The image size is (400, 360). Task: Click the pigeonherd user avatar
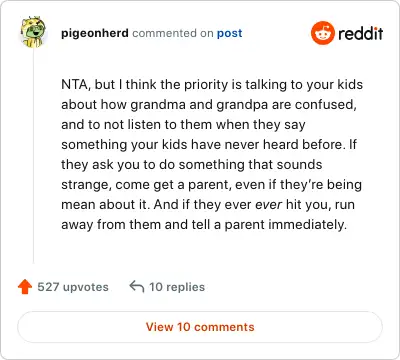tap(33, 32)
